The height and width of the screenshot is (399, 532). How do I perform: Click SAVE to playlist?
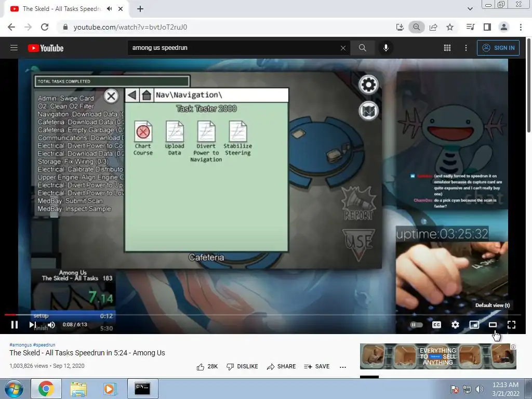[316, 366]
